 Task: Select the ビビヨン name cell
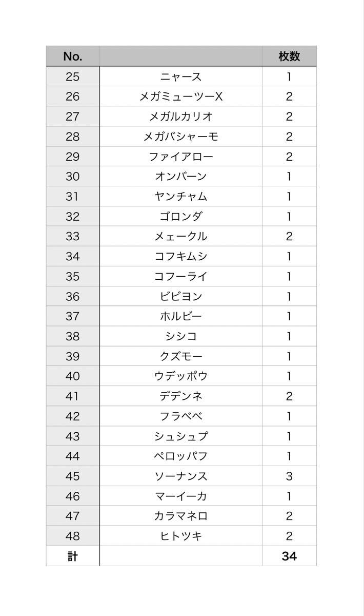click(181, 296)
